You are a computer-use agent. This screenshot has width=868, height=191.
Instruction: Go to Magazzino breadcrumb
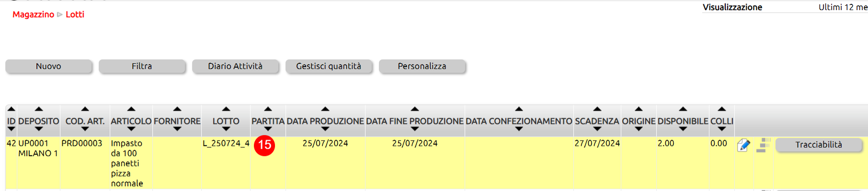[33, 14]
